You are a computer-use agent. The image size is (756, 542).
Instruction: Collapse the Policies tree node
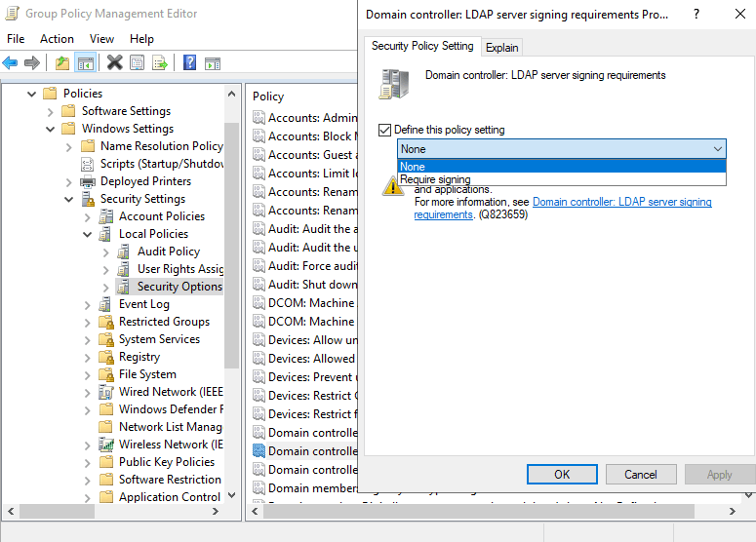[x=32, y=94]
